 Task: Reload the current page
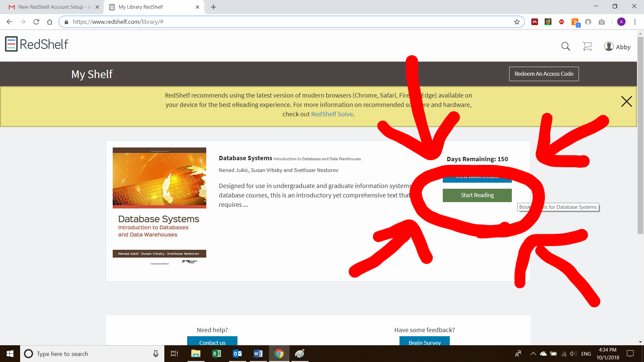pos(36,22)
